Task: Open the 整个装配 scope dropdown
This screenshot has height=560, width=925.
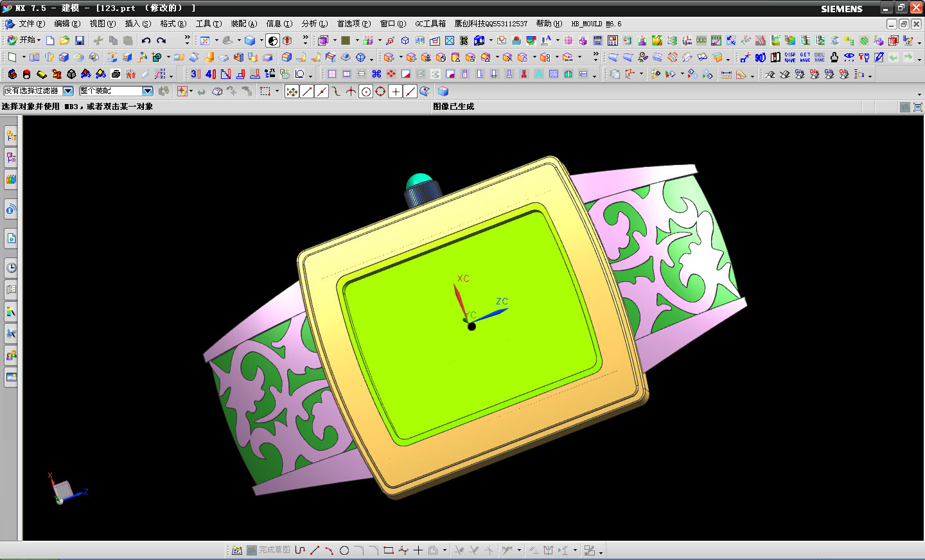Action: (147, 91)
